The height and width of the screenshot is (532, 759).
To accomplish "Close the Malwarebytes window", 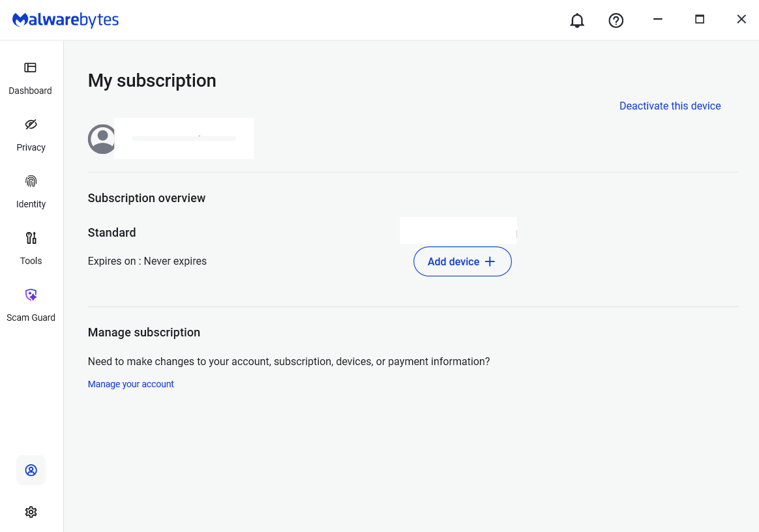I will tap(741, 20).
